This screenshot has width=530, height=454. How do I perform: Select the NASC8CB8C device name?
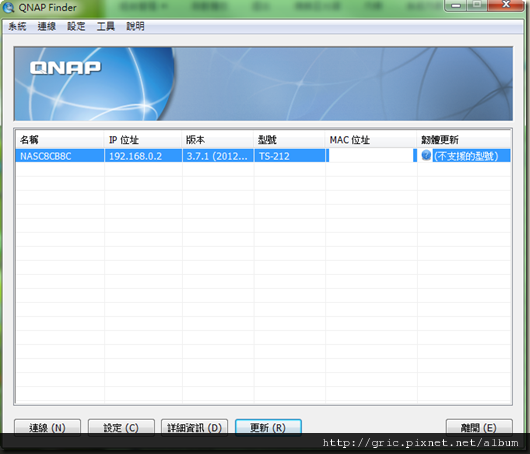[x=46, y=156]
